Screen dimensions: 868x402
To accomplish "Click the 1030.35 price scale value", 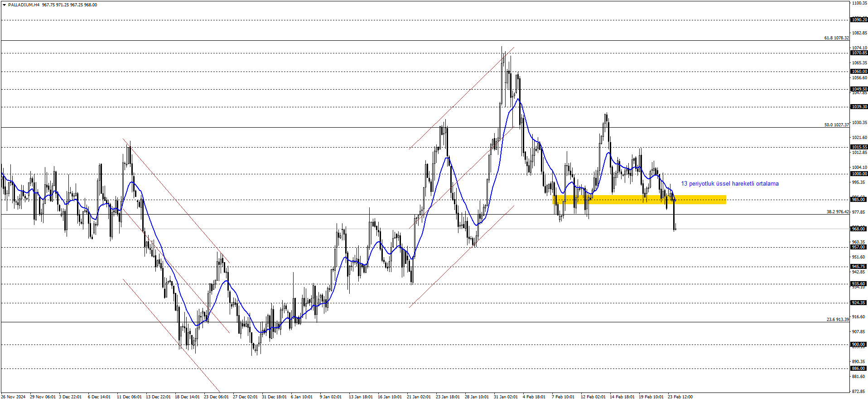I will (x=859, y=123).
